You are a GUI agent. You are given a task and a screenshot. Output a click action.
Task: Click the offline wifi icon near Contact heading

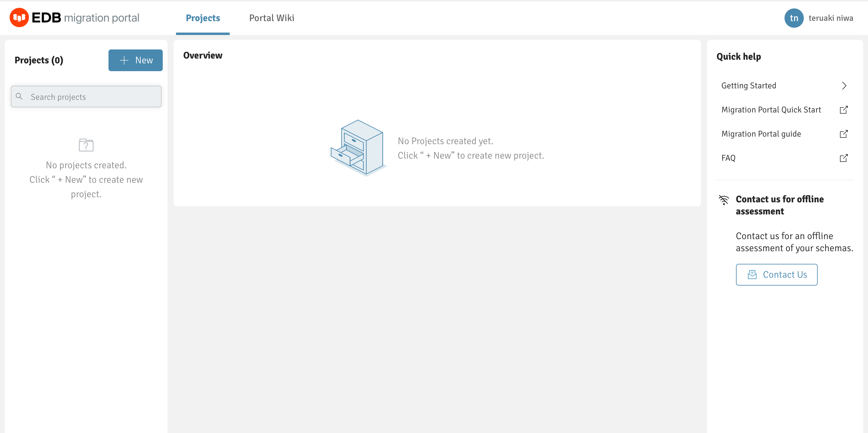723,200
